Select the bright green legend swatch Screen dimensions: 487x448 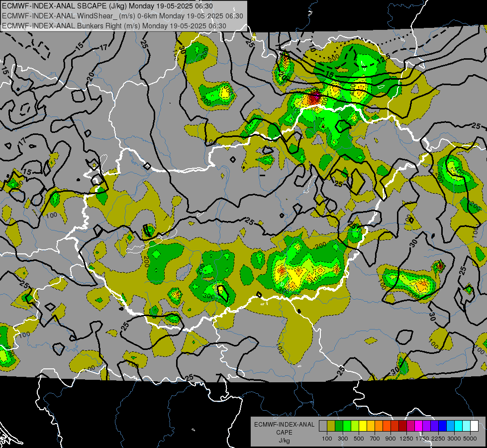point(347,426)
